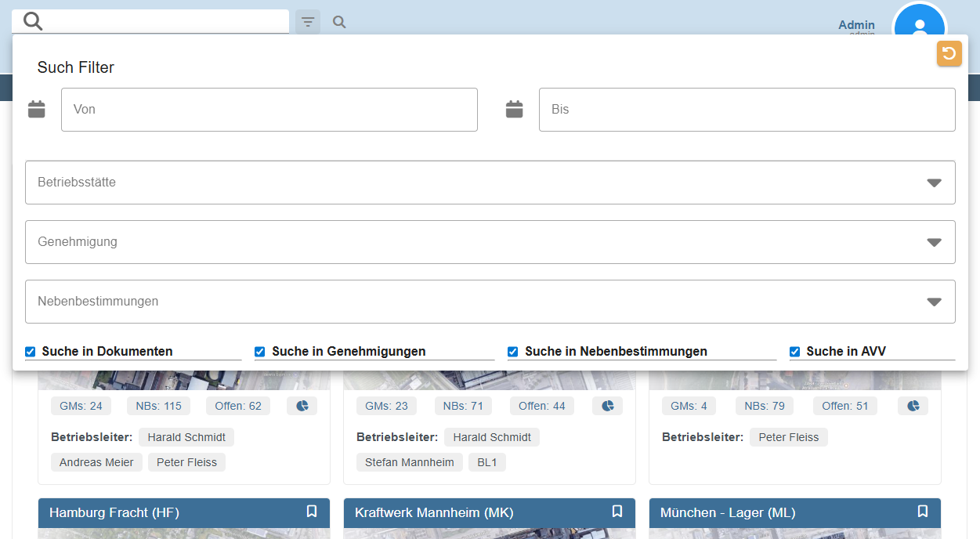The width and height of the screenshot is (980, 539).
Task: Expand the Betriebsstätte dropdown
Action: pos(934,182)
